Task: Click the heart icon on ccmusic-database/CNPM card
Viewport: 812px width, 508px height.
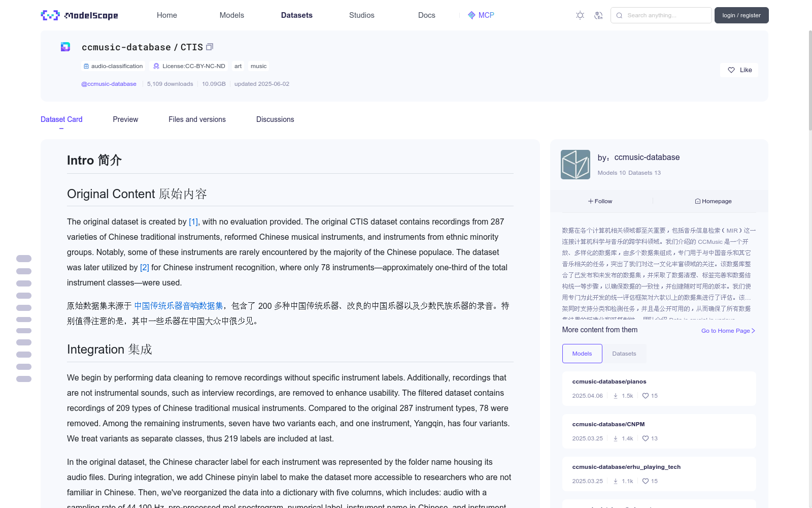Action: (646, 438)
